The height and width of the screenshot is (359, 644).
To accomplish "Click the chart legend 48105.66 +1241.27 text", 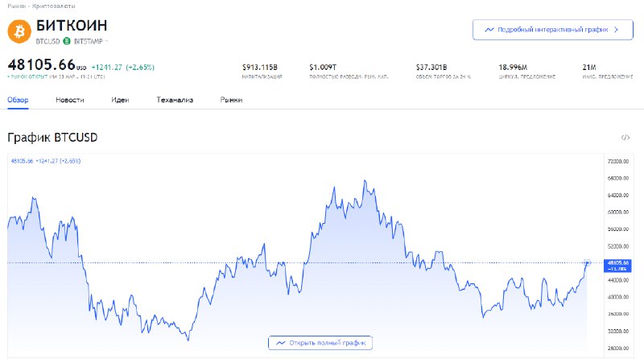I will tap(46, 161).
